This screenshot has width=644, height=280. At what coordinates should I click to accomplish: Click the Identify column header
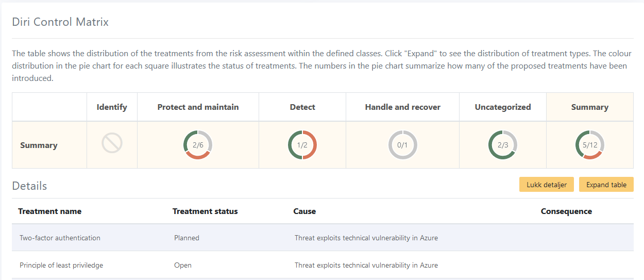click(112, 107)
